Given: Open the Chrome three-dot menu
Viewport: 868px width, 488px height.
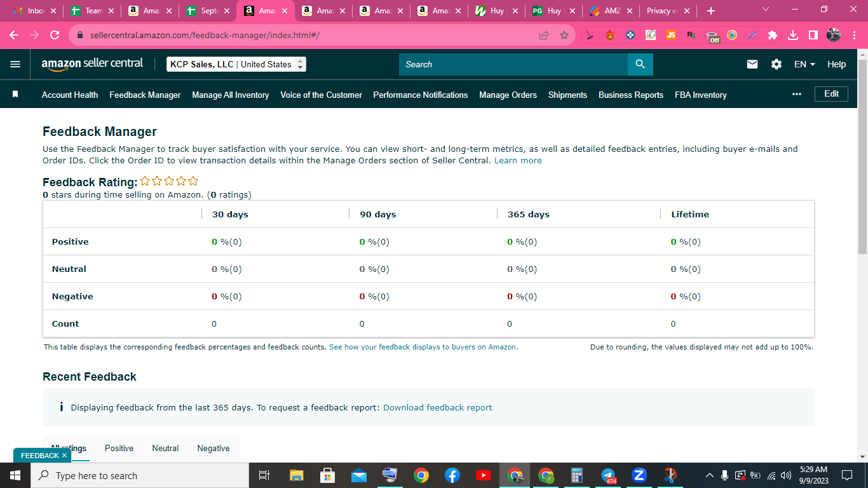Looking at the screenshot, I should (x=854, y=36).
